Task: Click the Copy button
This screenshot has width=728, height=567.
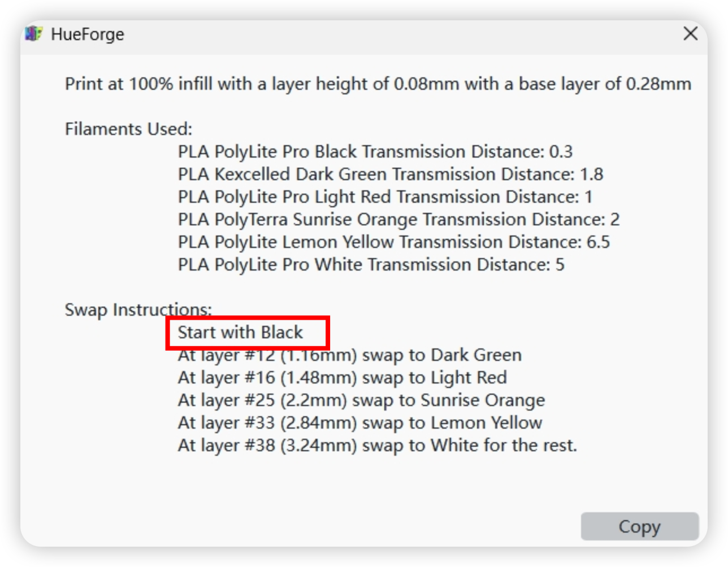Action: coord(640,526)
